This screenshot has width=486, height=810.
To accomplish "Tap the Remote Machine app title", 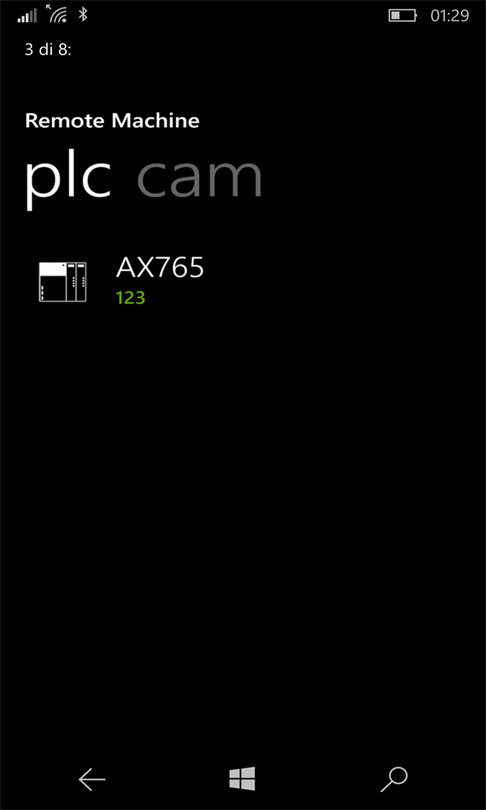I will (x=112, y=121).
